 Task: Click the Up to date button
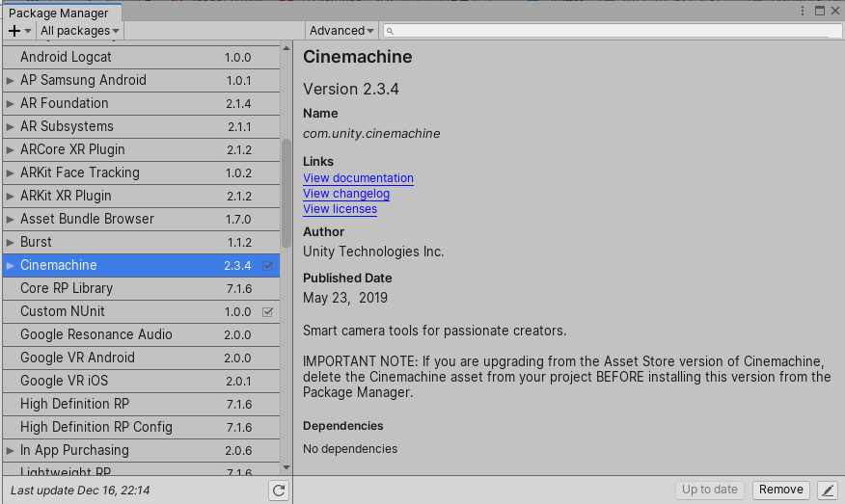710,490
